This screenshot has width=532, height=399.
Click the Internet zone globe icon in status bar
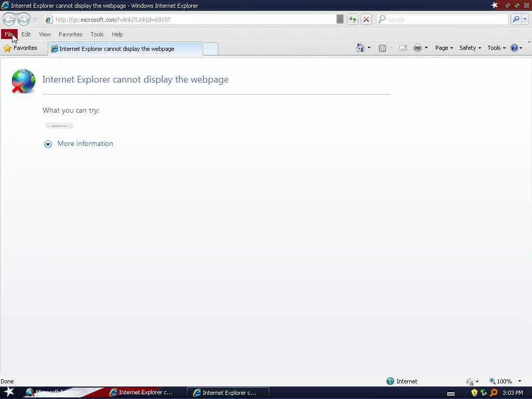[x=391, y=381]
